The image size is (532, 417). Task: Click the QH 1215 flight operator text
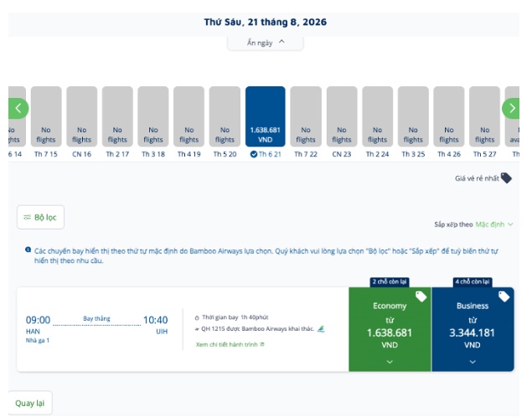coord(257,329)
